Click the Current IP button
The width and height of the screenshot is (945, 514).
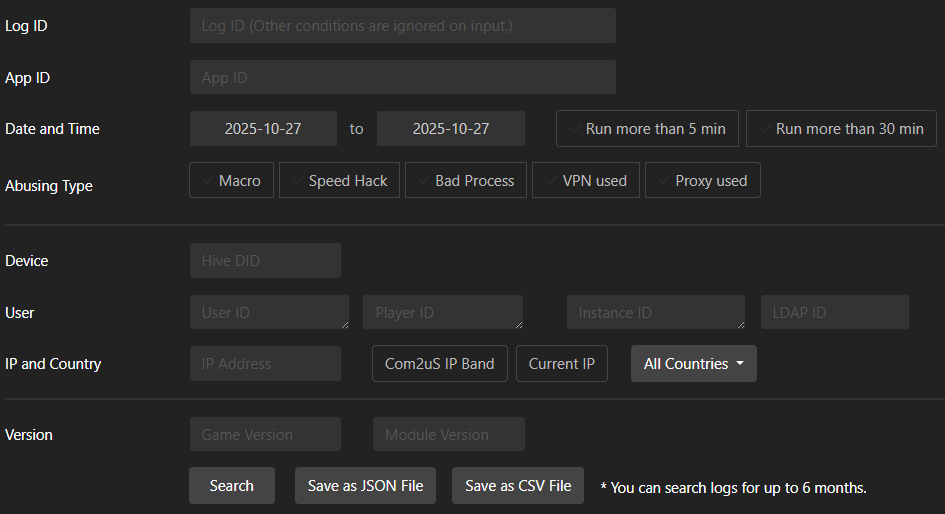click(562, 364)
